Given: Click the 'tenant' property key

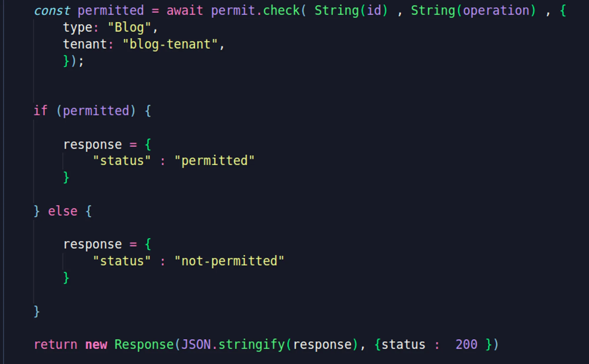Looking at the screenshot, I should point(85,44).
